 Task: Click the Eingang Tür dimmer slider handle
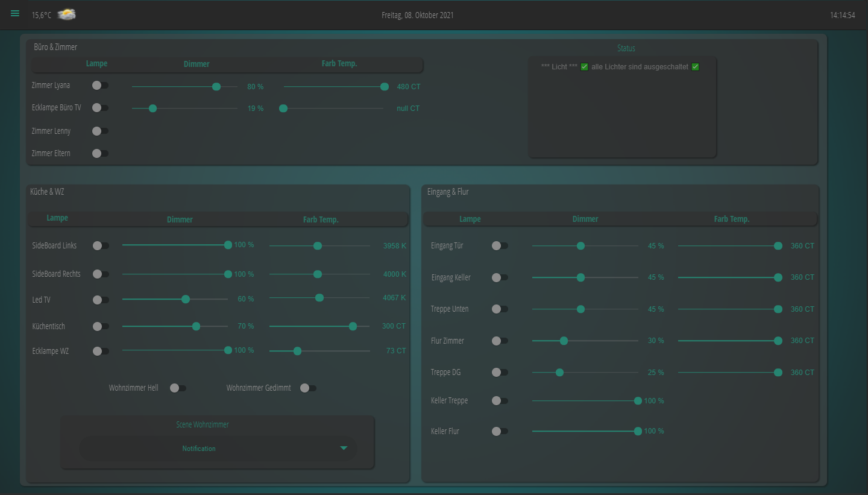580,245
